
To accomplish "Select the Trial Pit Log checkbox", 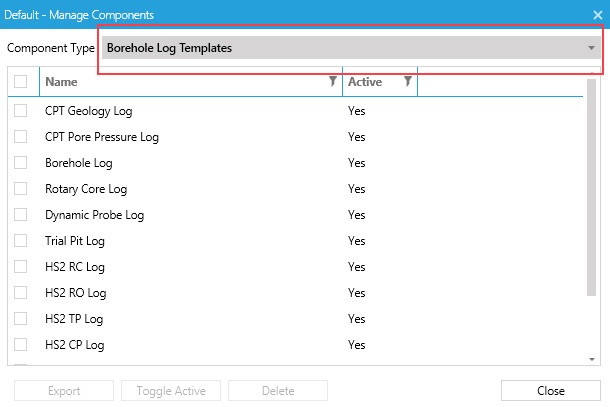I will [x=21, y=240].
